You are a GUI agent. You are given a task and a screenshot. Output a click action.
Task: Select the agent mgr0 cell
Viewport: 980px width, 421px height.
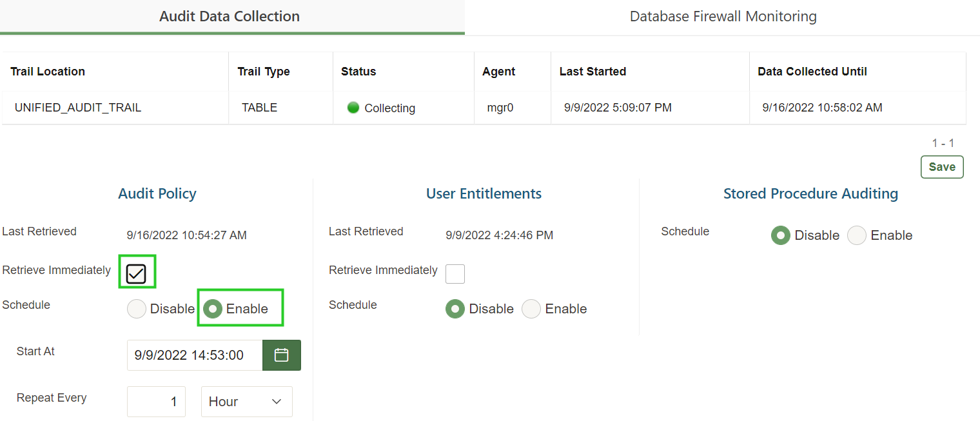point(500,108)
